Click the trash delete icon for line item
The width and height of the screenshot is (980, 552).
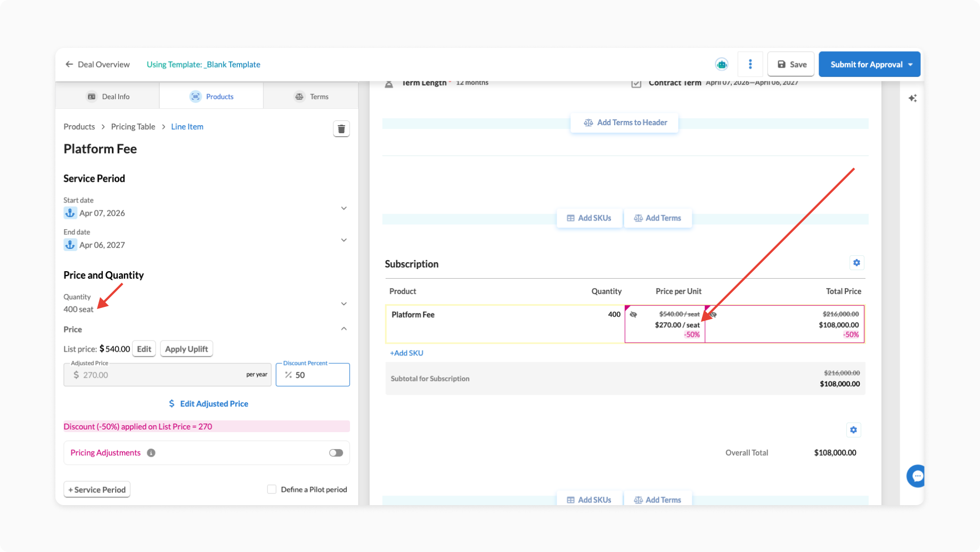point(341,129)
